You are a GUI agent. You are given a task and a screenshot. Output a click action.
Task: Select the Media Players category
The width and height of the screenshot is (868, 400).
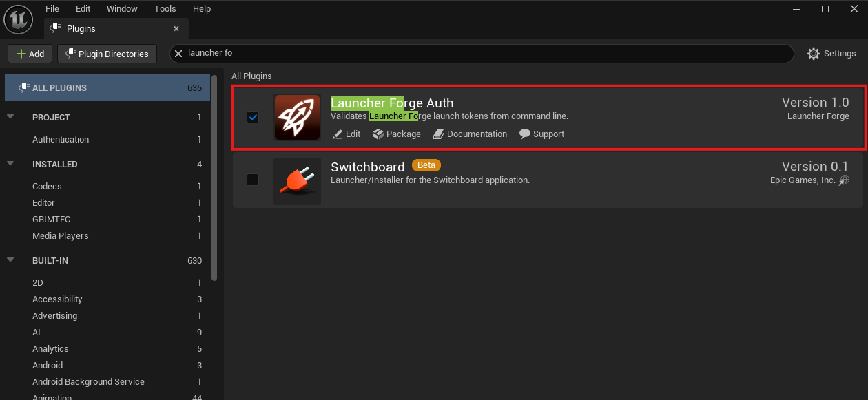point(107,236)
